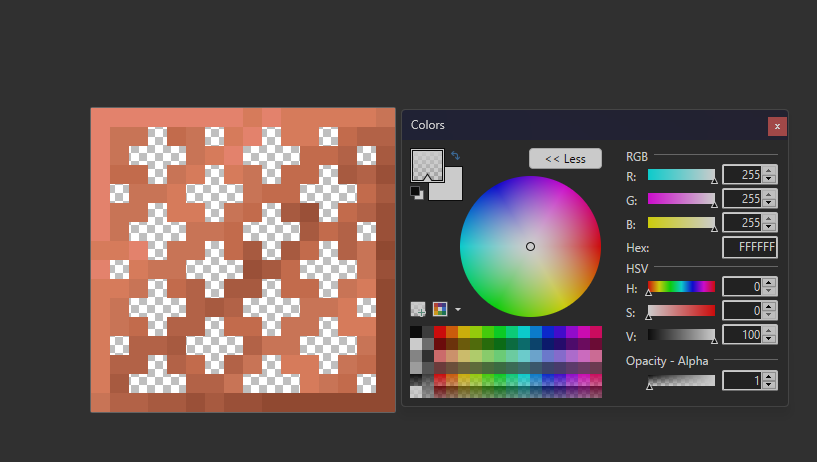
Task: Focus the R value input field
Action: (742, 174)
